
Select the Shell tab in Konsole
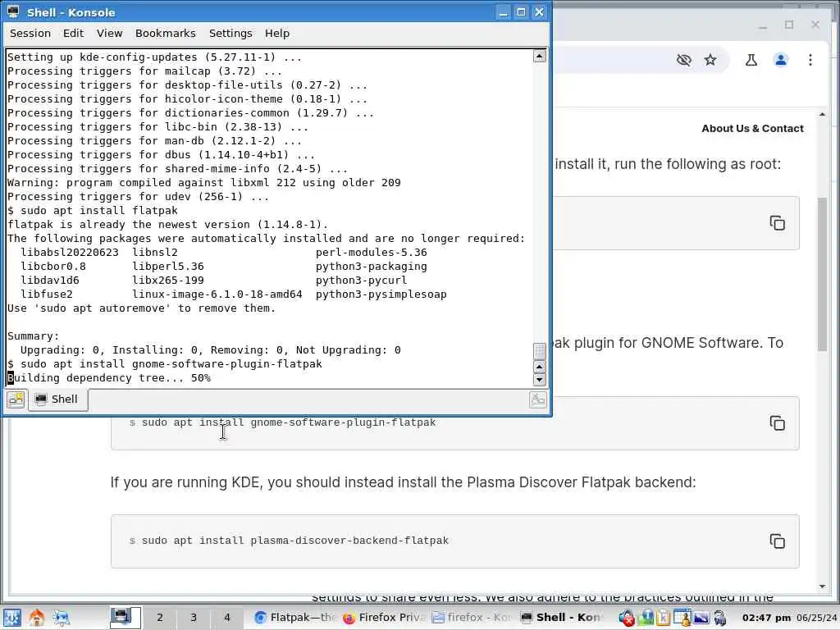click(x=58, y=399)
